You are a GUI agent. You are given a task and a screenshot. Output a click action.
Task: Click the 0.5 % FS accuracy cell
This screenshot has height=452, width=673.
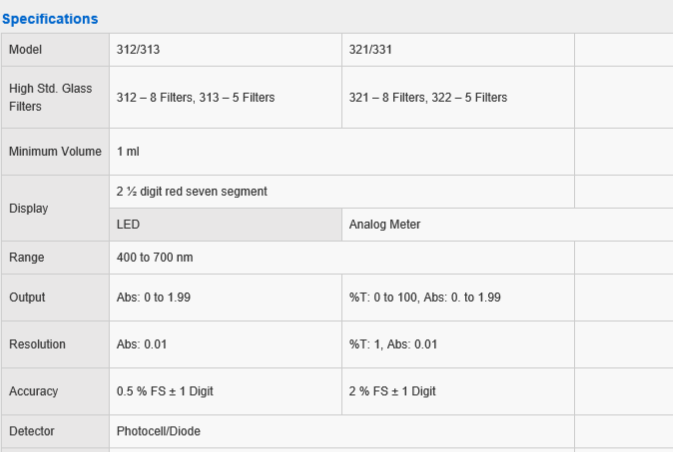[x=226, y=391]
